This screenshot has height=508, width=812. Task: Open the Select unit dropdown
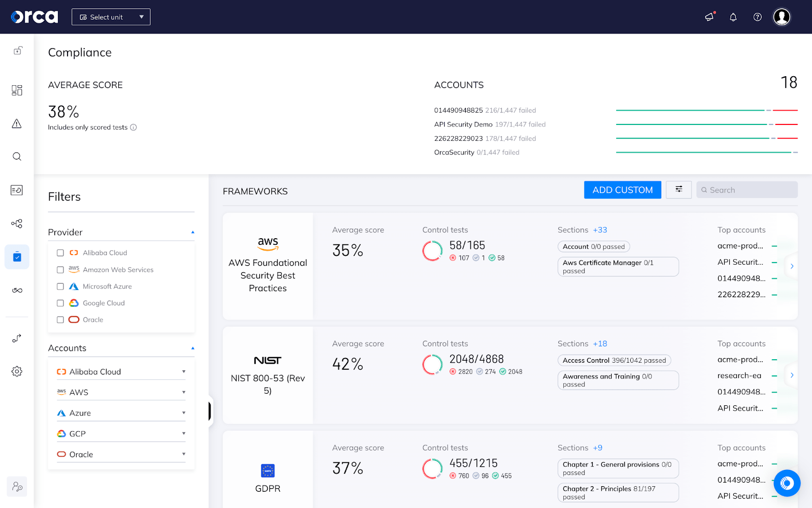point(111,17)
